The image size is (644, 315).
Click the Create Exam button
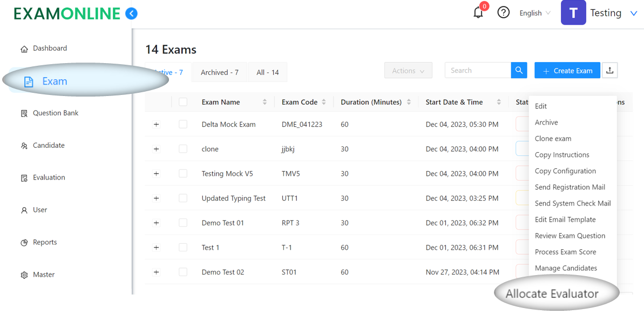[x=567, y=71]
